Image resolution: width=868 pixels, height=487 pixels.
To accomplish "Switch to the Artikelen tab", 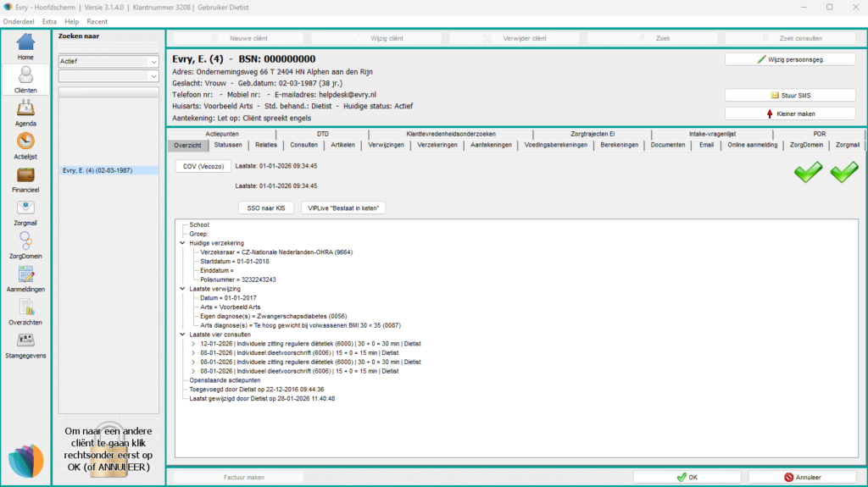I will tap(342, 145).
